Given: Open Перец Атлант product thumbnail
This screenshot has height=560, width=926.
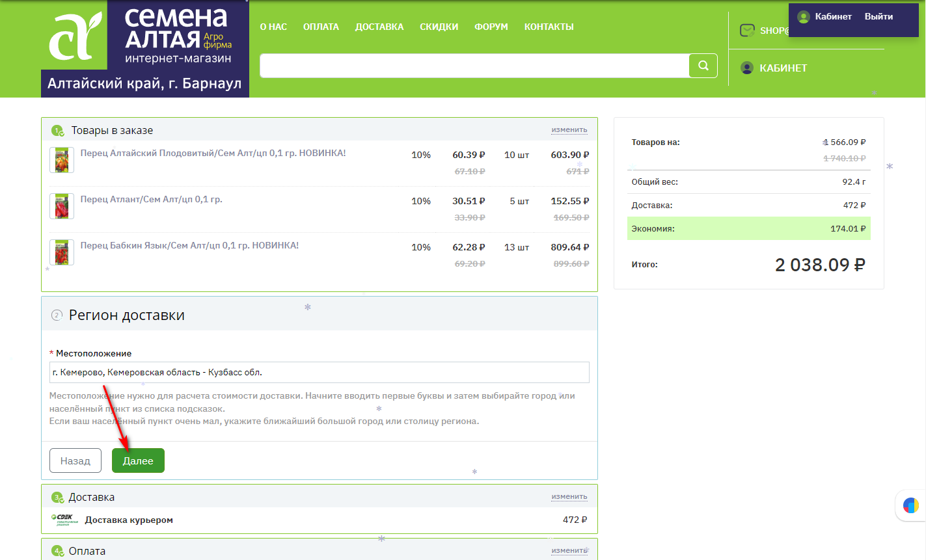Looking at the screenshot, I should pos(62,206).
